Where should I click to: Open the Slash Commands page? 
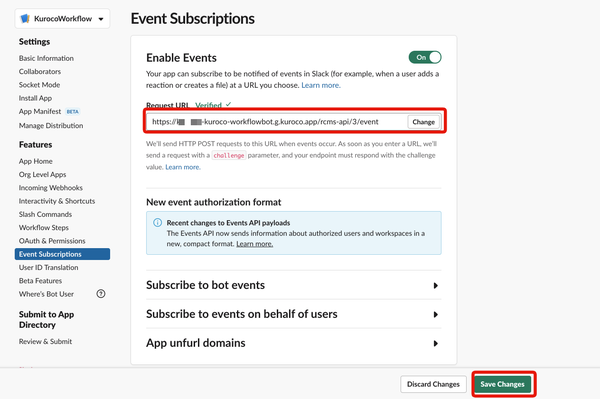click(45, 214)
